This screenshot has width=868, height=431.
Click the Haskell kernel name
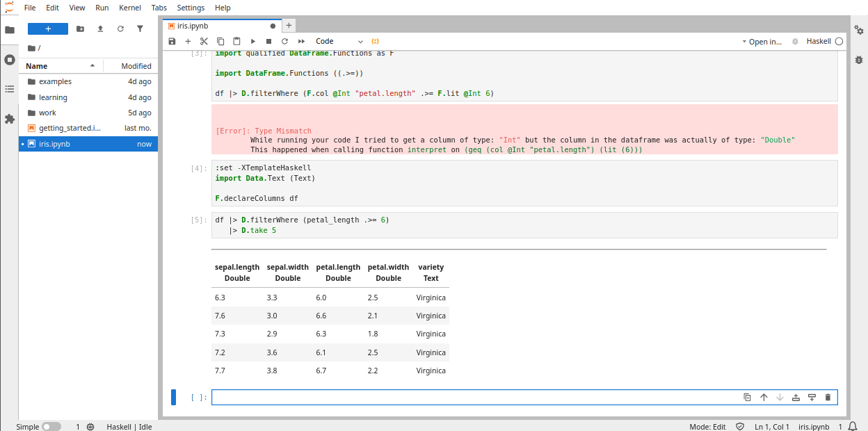click(x=819, y=42)
